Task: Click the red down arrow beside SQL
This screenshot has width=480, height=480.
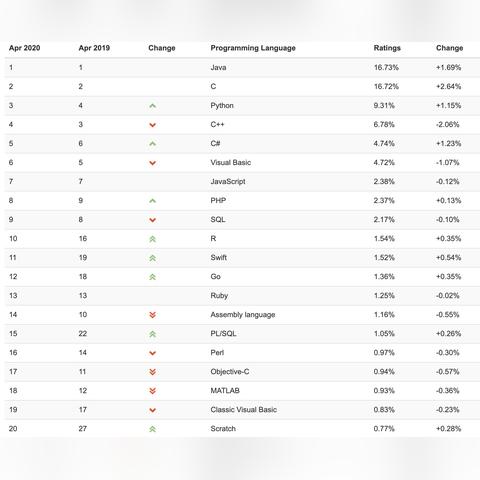Action: tap(152, 220)
